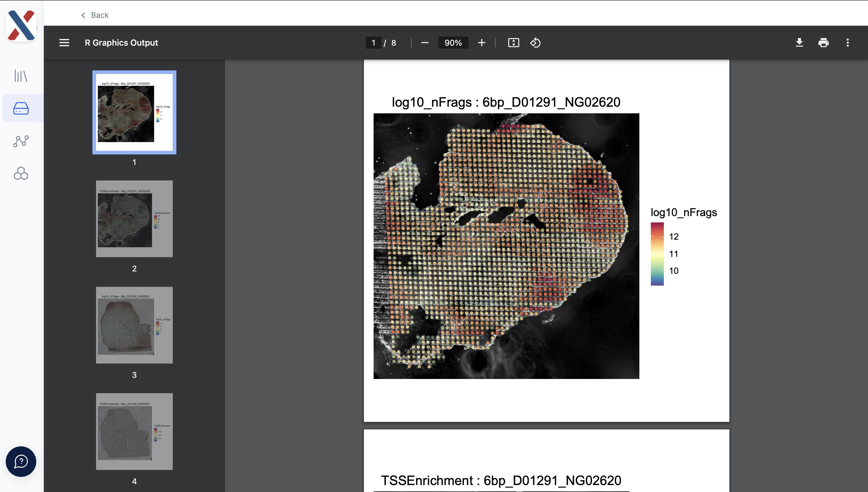Toggle the PDF sidebar hamburger menu
Screen dimensions: 868x492
pos(64,43)
